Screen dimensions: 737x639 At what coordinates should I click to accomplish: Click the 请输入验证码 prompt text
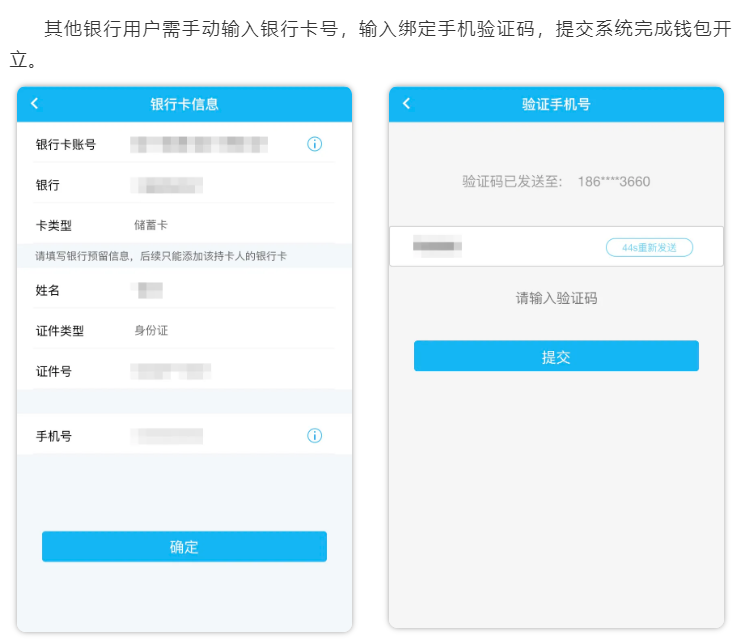click(556, 298)
